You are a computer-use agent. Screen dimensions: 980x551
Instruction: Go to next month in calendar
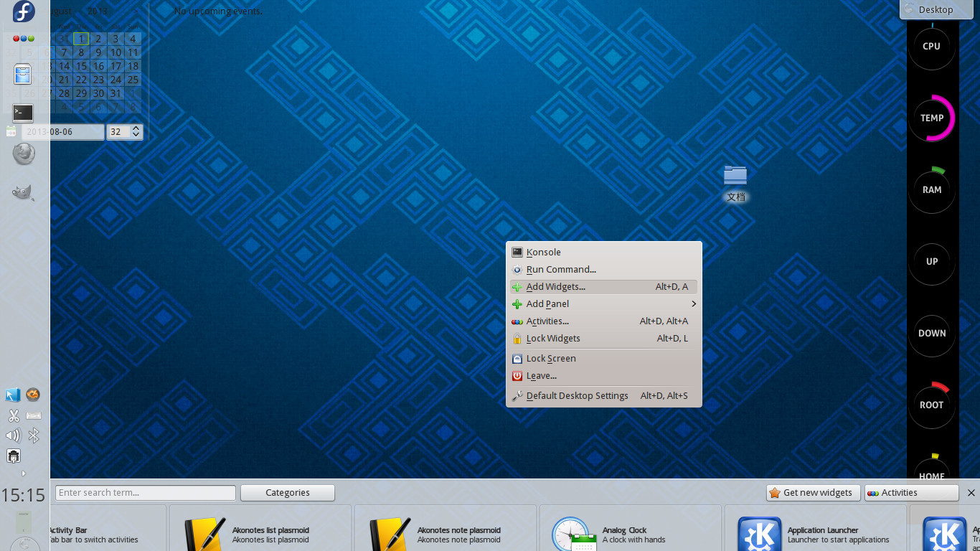pyautogui.click(x=136, y=11)
